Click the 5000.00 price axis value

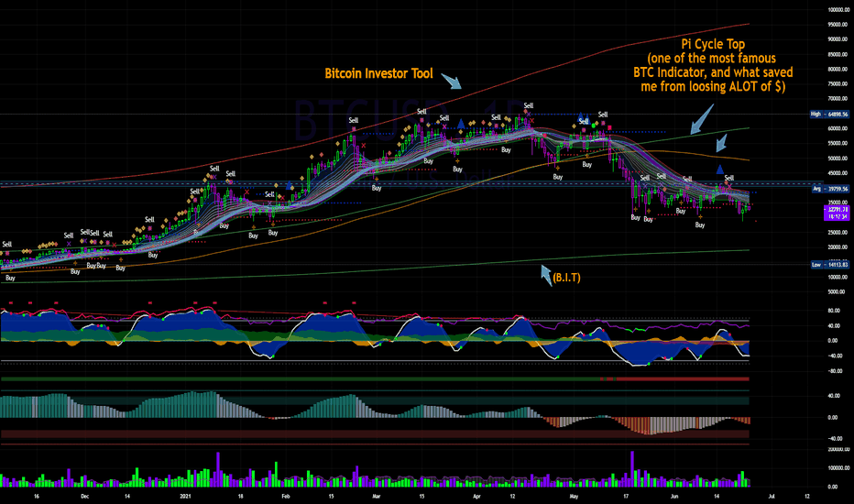pos(838,292)
